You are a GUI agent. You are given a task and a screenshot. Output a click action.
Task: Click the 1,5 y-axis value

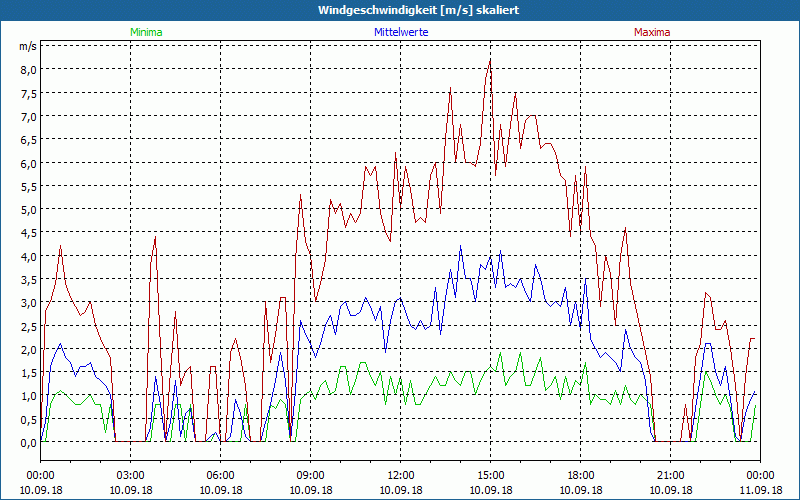point(28,373)
